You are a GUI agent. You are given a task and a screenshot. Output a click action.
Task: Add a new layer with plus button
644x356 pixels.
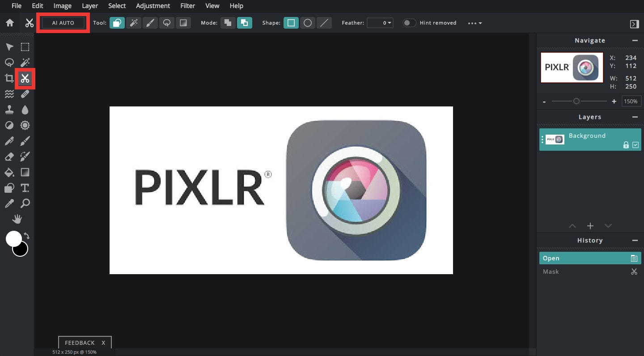[590, 226]
